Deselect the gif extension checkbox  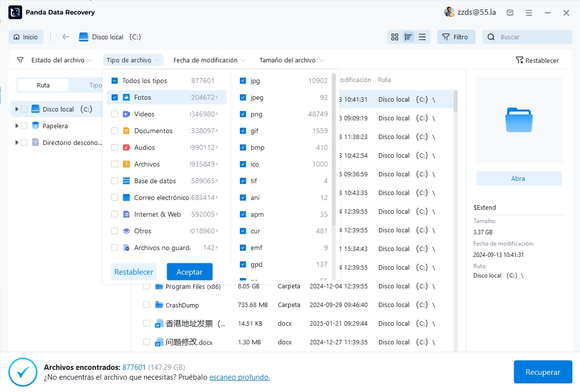point(243,131)
